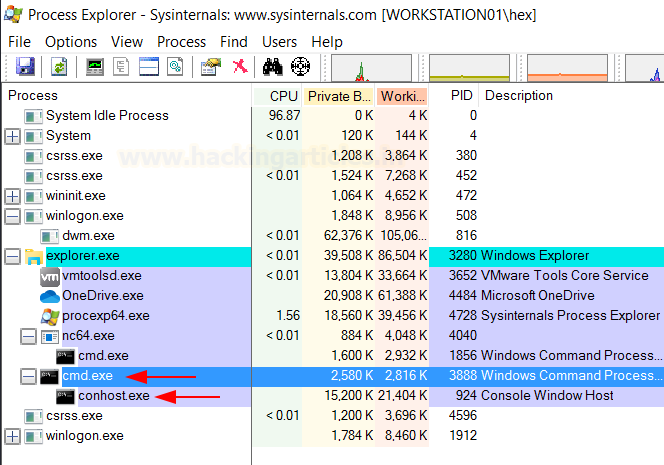Click the DLL/handle view icon
The height and width of the screenshot is (465, 664).
(175, 66)
